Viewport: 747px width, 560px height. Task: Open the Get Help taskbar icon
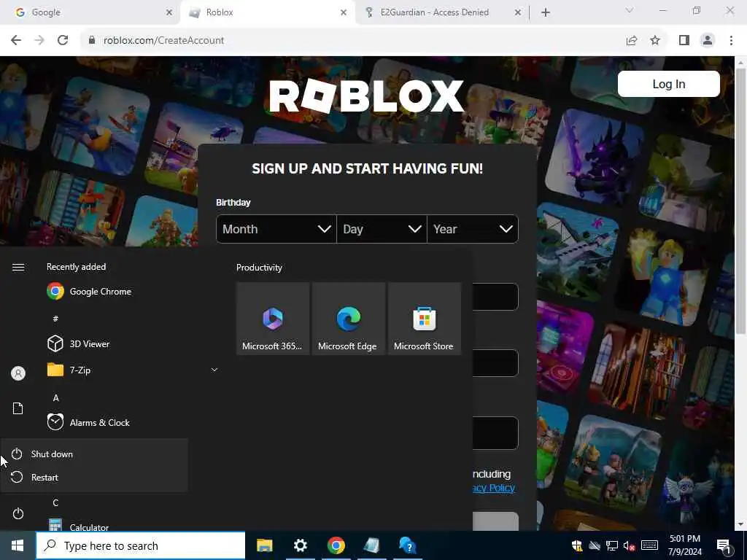coord(408,545)
